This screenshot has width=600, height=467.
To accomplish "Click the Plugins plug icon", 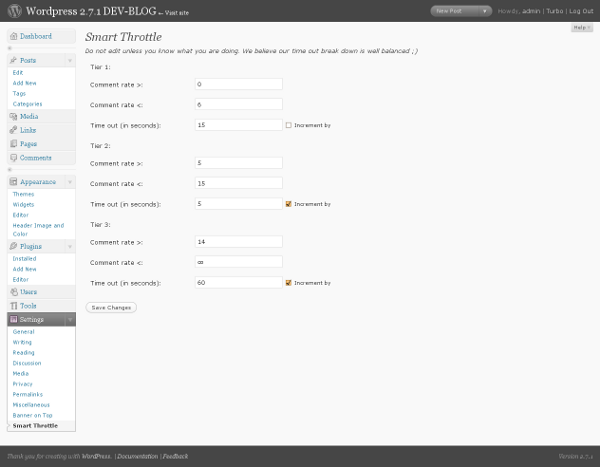I will pyautogui.click(x=13, y=246).
